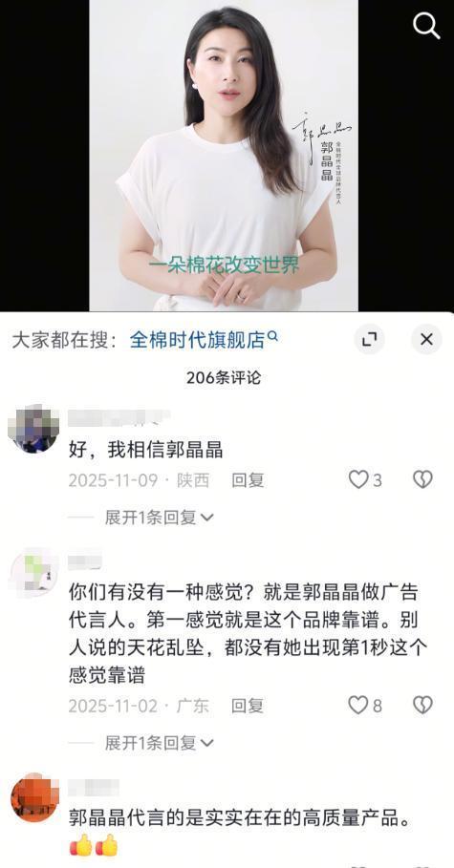Viewport: 454px width, 868px height.
Task: Tap the video showing 一朵棉花改变世界
Action: (x=224, y=156)
